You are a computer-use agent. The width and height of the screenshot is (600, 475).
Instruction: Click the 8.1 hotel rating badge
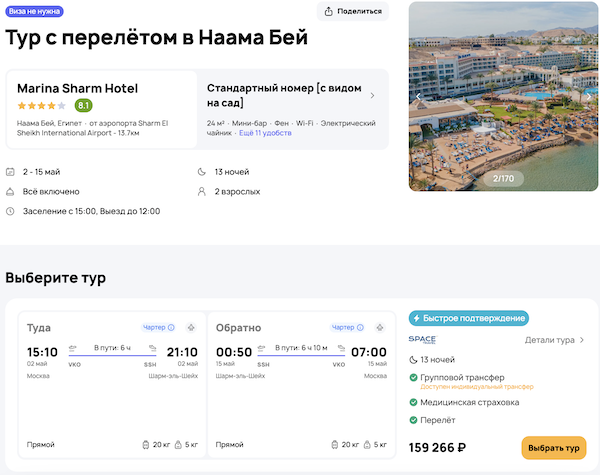pyautogui.click(x=84, y=105)
